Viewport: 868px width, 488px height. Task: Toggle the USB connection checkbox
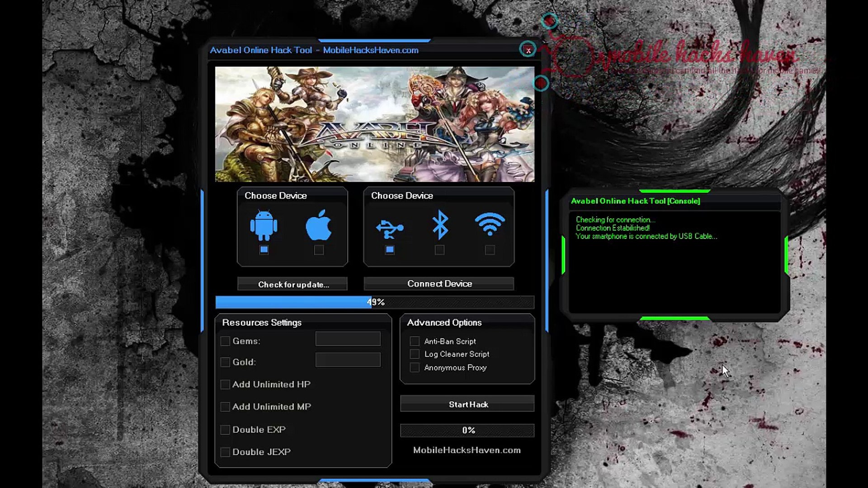390,249
